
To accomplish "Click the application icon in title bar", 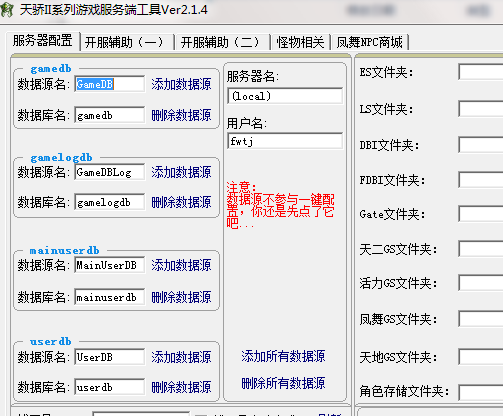I will (x=7, y=9).
